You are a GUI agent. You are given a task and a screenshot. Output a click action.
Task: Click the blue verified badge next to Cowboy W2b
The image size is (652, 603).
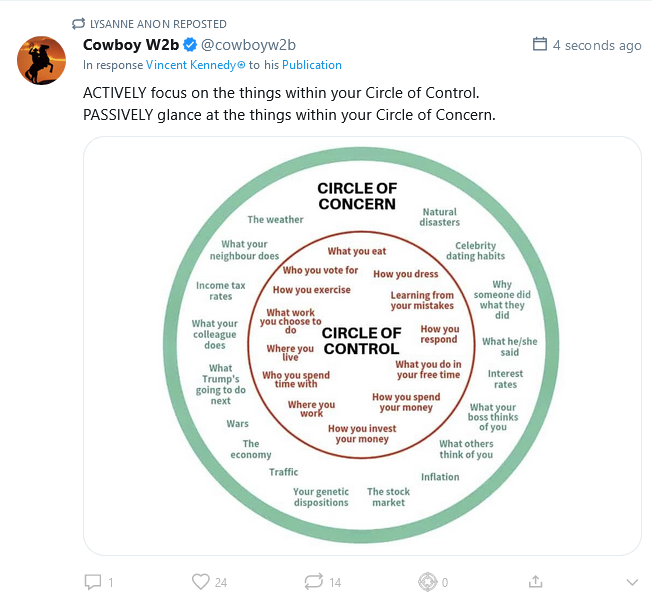[x=189, y=45]
